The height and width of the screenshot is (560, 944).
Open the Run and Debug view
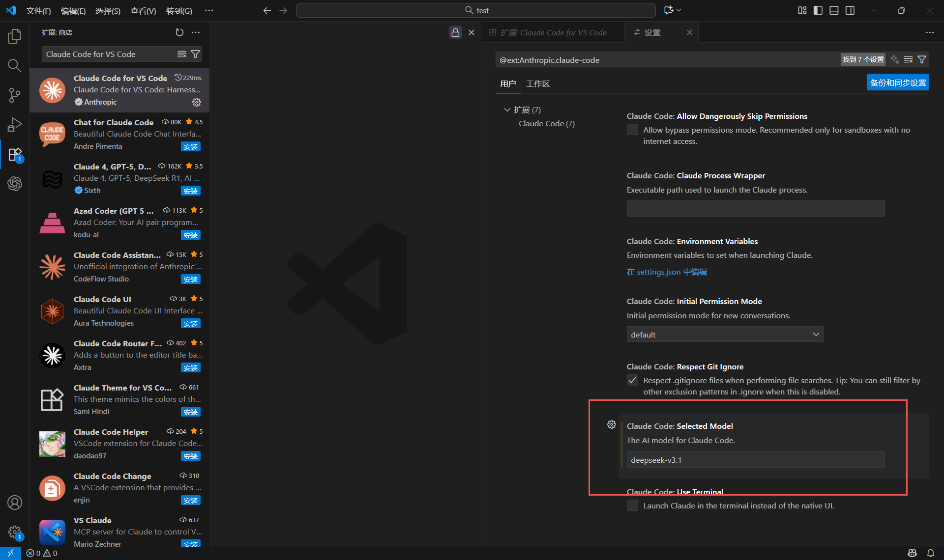point(15,125)
